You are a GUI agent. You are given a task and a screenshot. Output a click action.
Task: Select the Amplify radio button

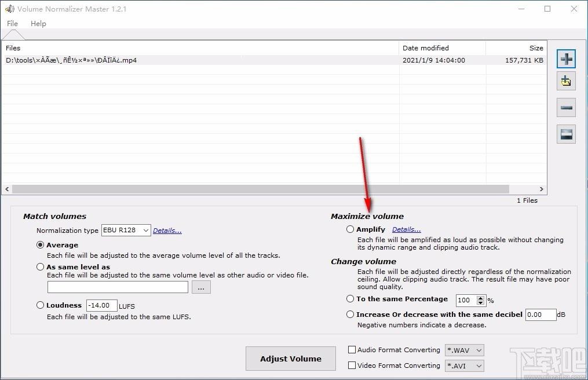(x=350, y=229)
